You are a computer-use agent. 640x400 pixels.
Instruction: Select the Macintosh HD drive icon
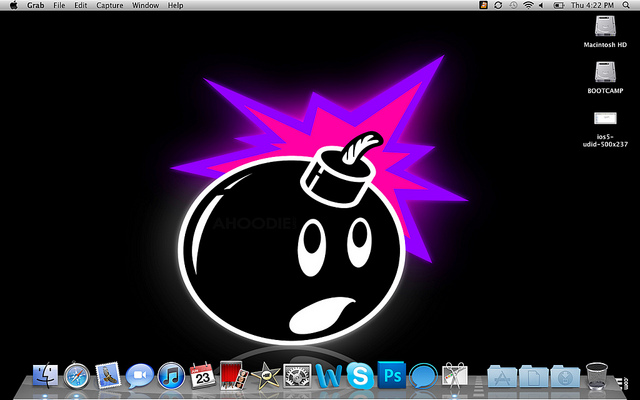point(605,26)
